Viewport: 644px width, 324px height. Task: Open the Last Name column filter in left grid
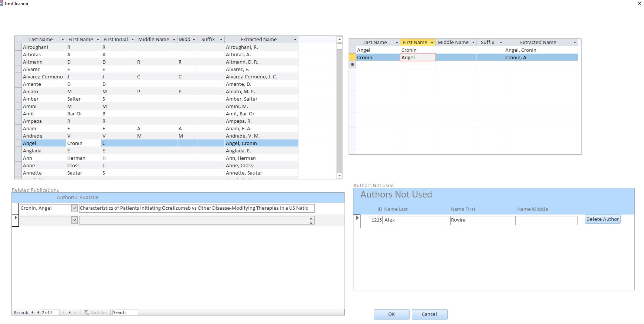tap(62, 40)
